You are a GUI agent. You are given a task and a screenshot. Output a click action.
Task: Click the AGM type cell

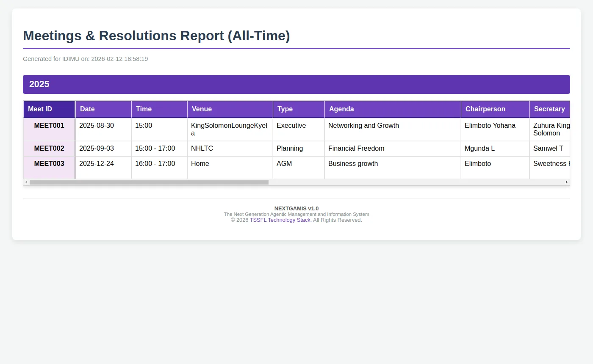299,168
